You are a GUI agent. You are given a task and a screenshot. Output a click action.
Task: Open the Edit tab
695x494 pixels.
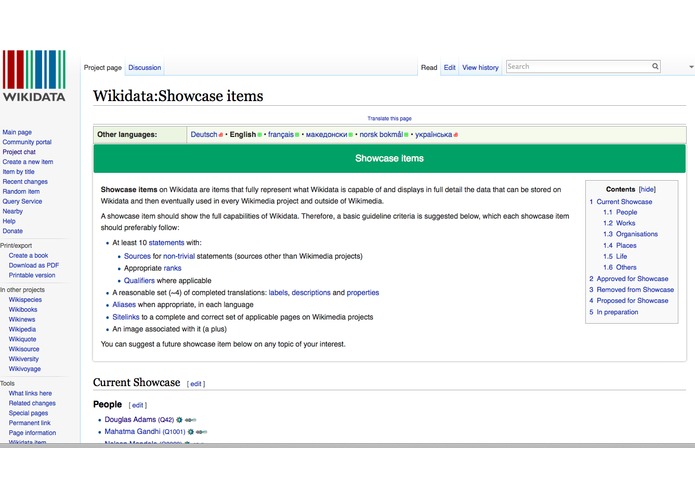click(x=449, y=67)
